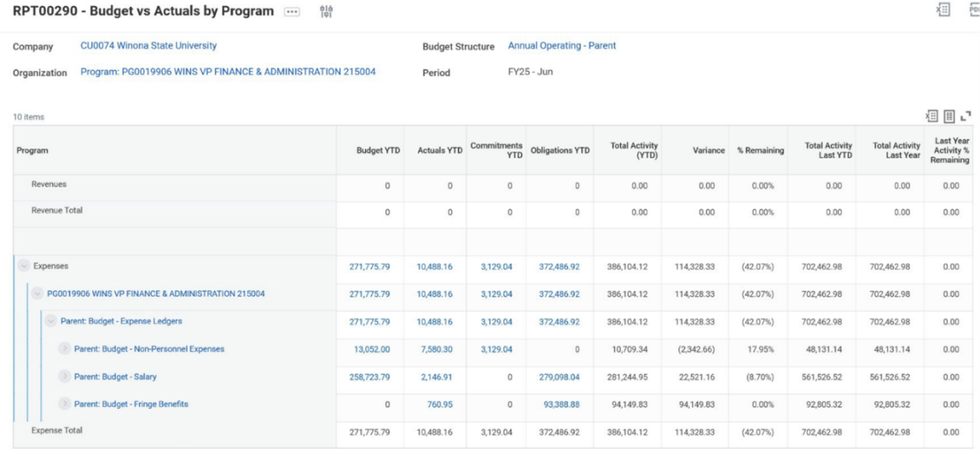Screen dimensions: 980x454
Task: Collapse the Expenses row
Action: point(24,264)
